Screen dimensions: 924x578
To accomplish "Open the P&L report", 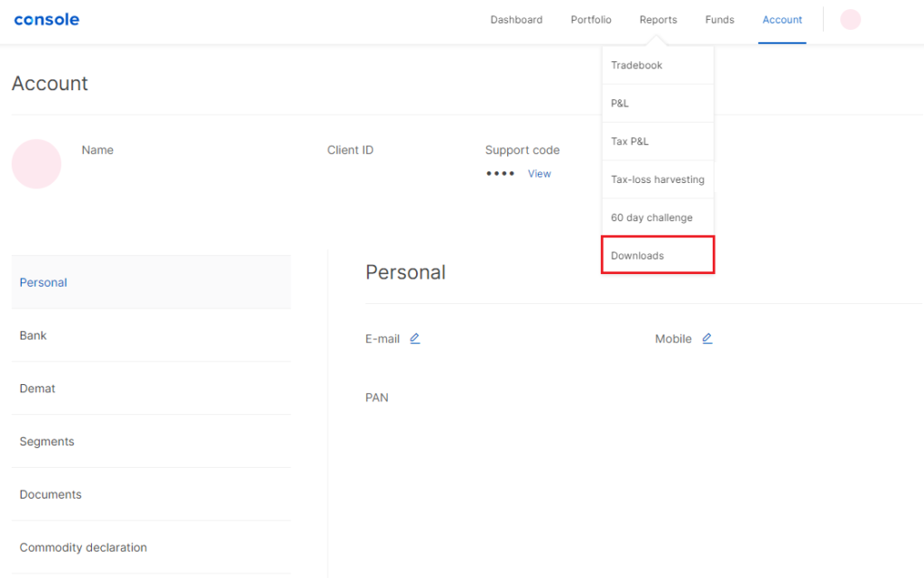I will (619, 103).
